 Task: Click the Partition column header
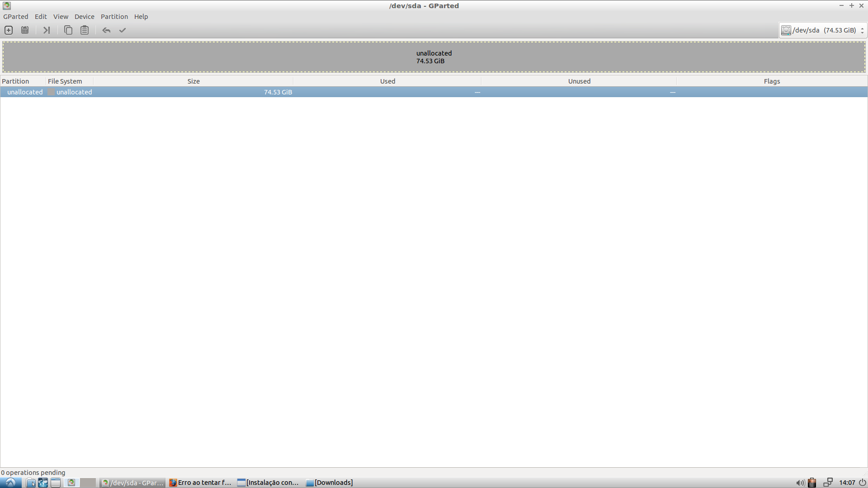pos(23,81)
